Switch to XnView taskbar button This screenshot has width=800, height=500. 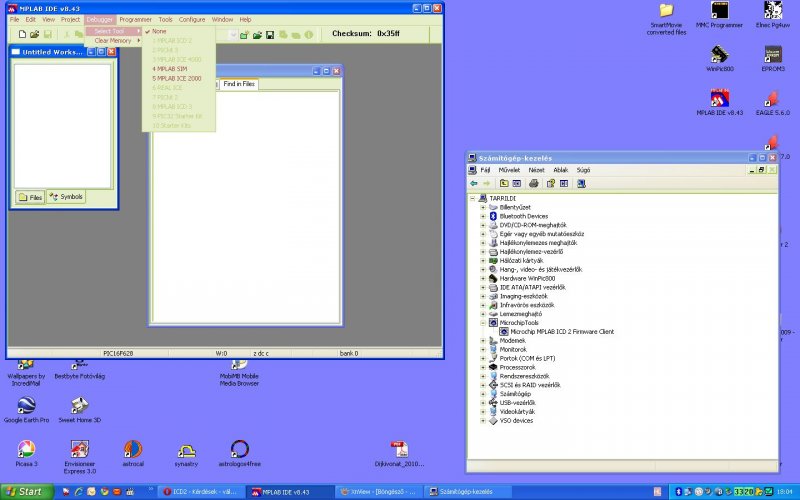[x=379, y=492]
